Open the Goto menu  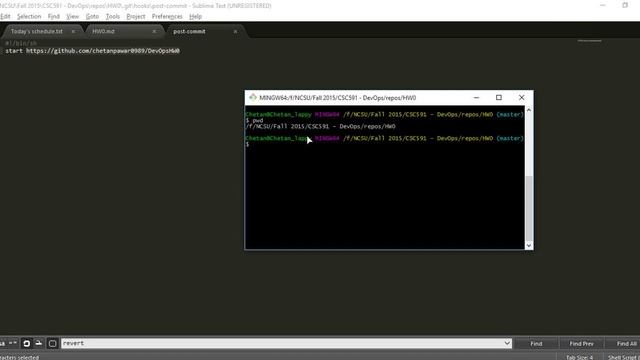(92, 16)
